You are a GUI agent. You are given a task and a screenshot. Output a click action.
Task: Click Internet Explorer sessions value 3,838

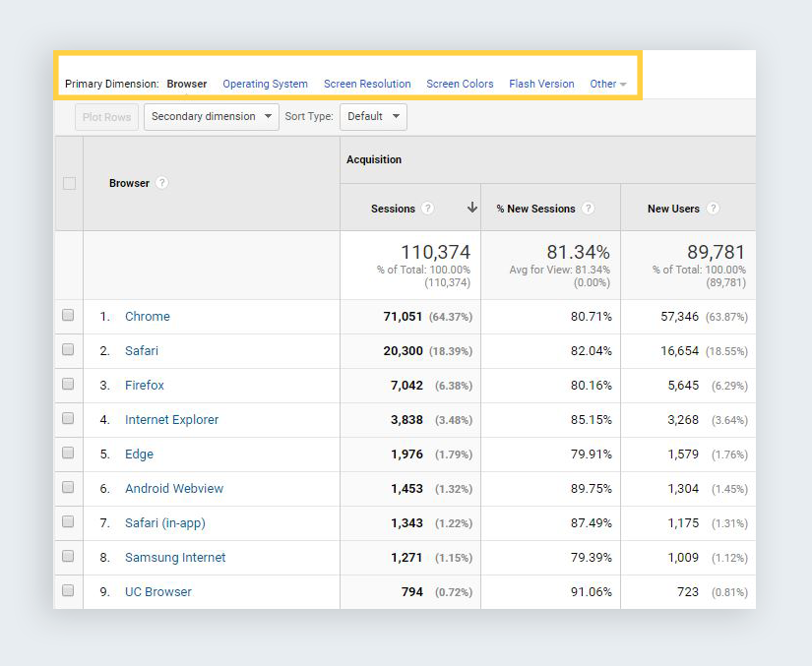click(406, 420)
